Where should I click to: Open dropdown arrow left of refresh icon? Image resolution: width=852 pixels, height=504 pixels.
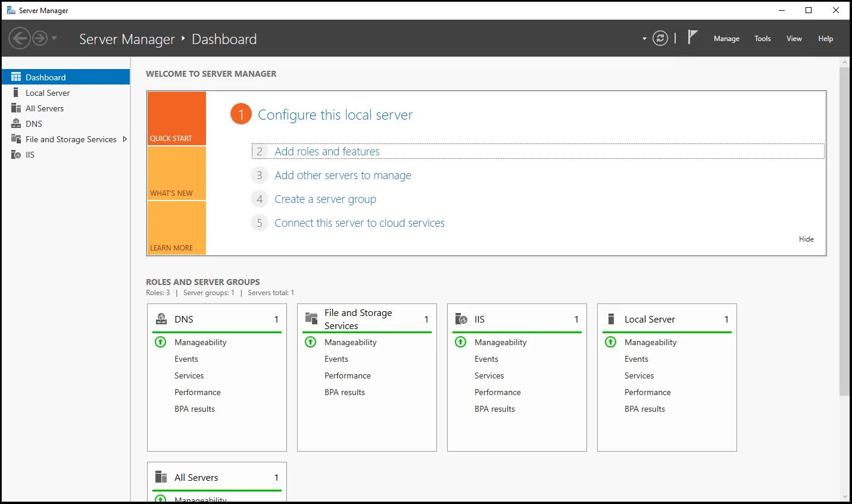point(644,39)
